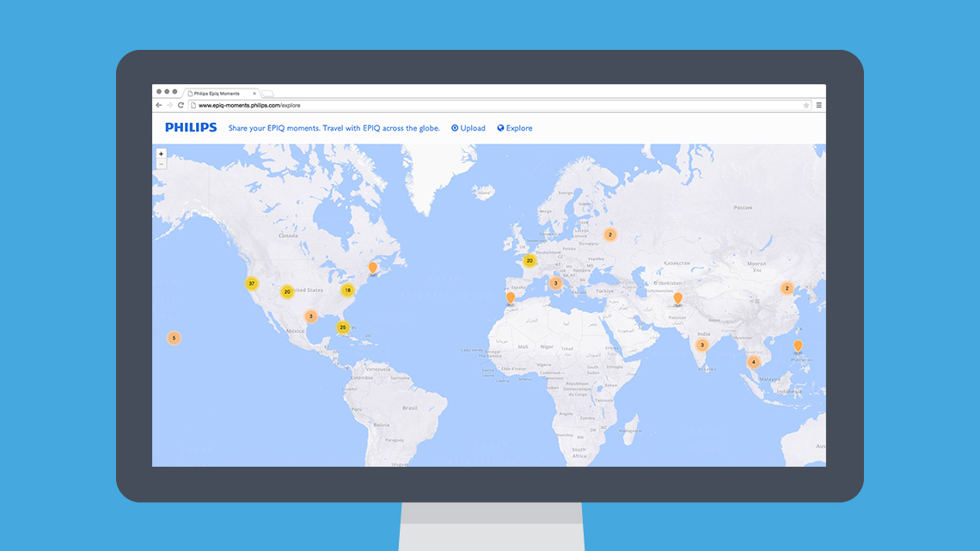The width and height of the screenshot is (980, 551).
Task: Select the orange pin above Pakistan
Action: pos(677,298)
